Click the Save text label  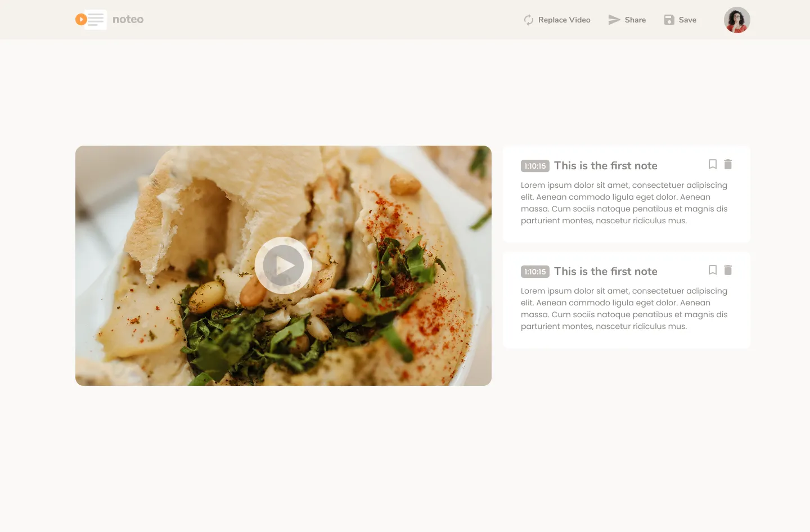pos(687,20)
